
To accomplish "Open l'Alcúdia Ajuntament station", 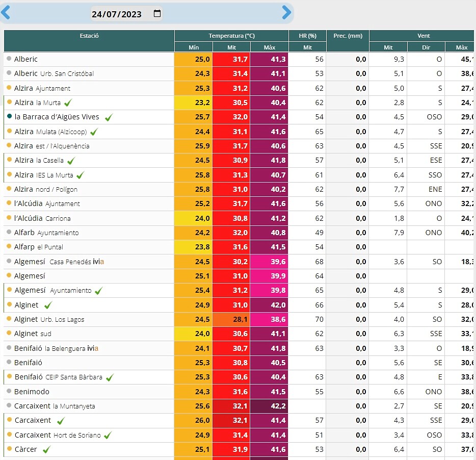I will [47, 203].
